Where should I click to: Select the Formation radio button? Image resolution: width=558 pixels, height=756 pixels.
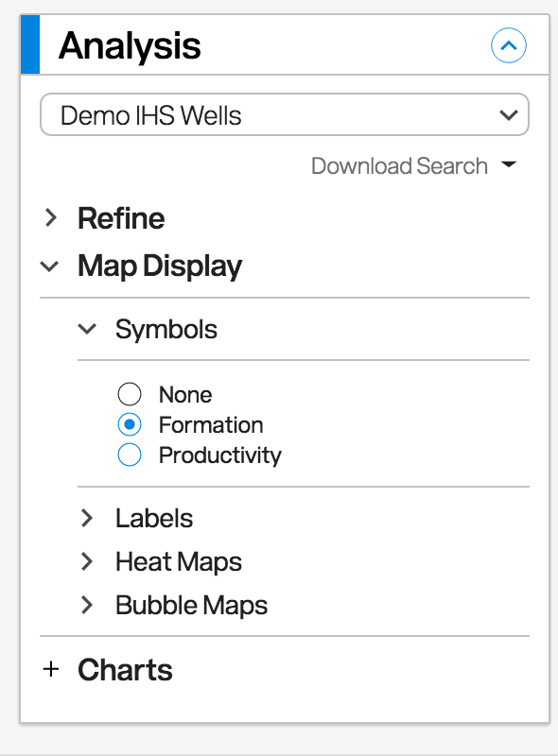[130, 424]
